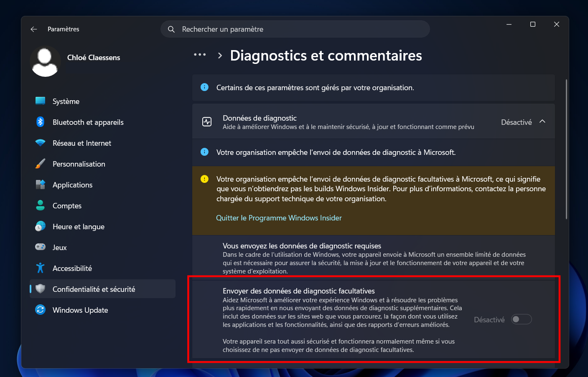This screenshot has height=377, width=588.
Task: Open Heure et langue
Action: (x=102, y=226)
